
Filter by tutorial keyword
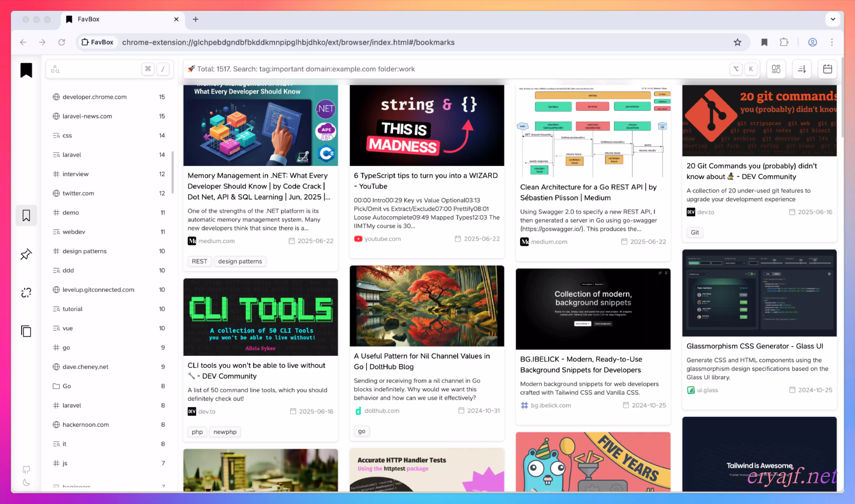(109, 309)
